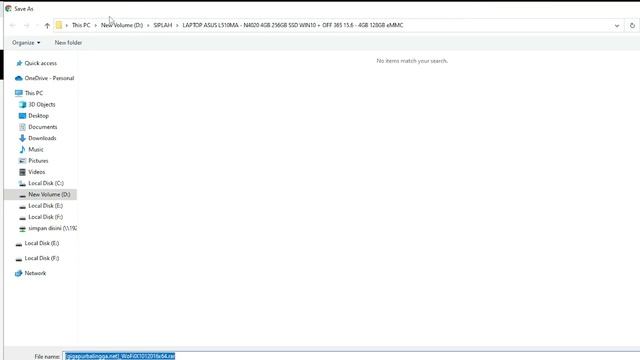The height and width of the screenshot is (360, 640).
Task: Select OneDrive - Personal in sidebar
Action: click(49, 78)
